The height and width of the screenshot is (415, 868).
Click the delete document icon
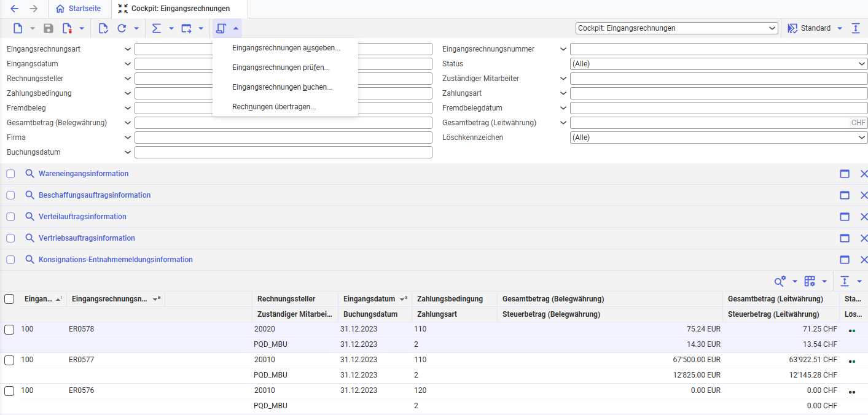67,28
